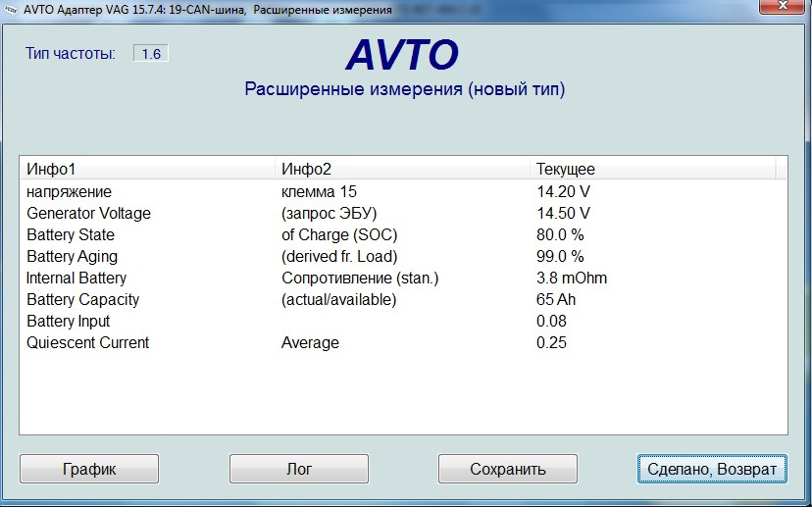Viewport: 812px width, 507px height.
Task: Click the 65 Ah value
Action: click(556, 300)
